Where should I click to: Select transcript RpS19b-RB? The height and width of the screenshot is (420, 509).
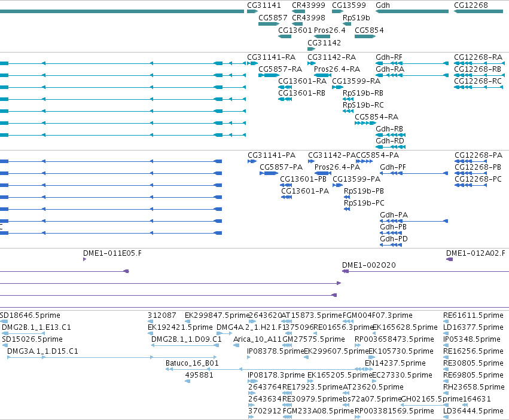pos(363,93)
